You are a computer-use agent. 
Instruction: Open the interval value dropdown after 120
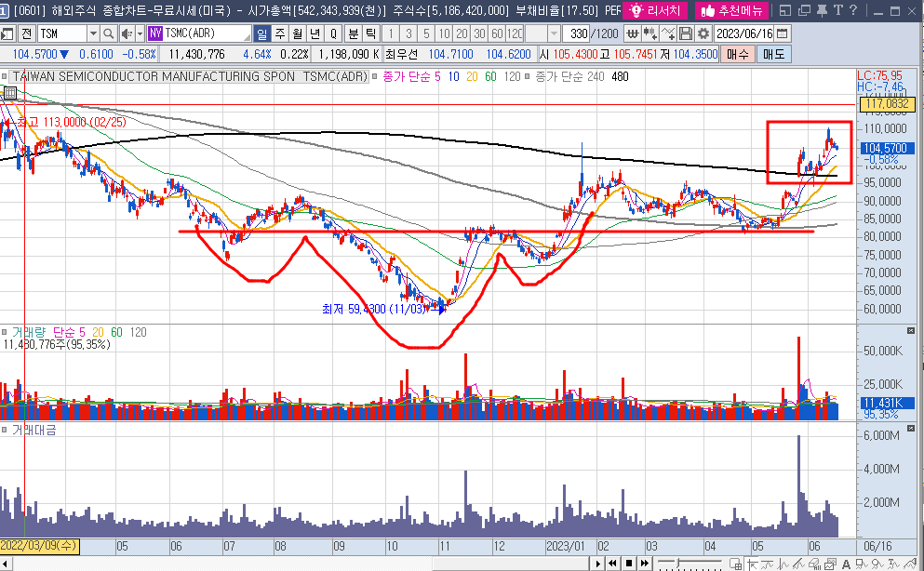(554, 33)
